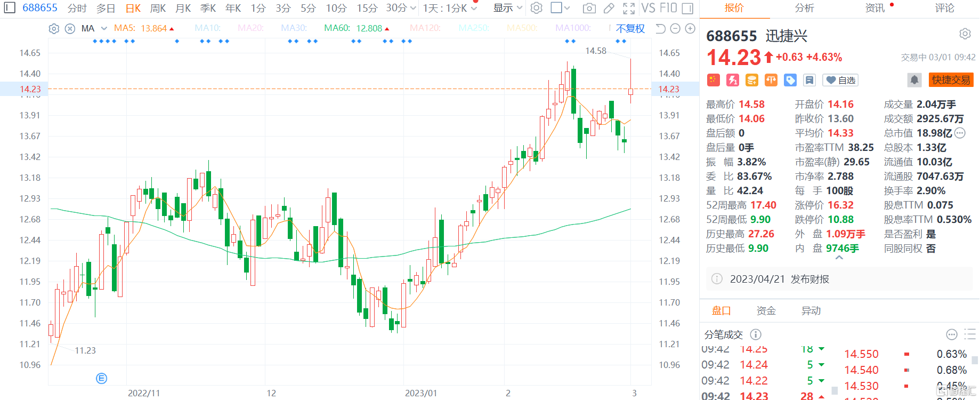This screenshot has height=400, width=980.
Task: Click 不复权 adjustment link
Action: 630,29
